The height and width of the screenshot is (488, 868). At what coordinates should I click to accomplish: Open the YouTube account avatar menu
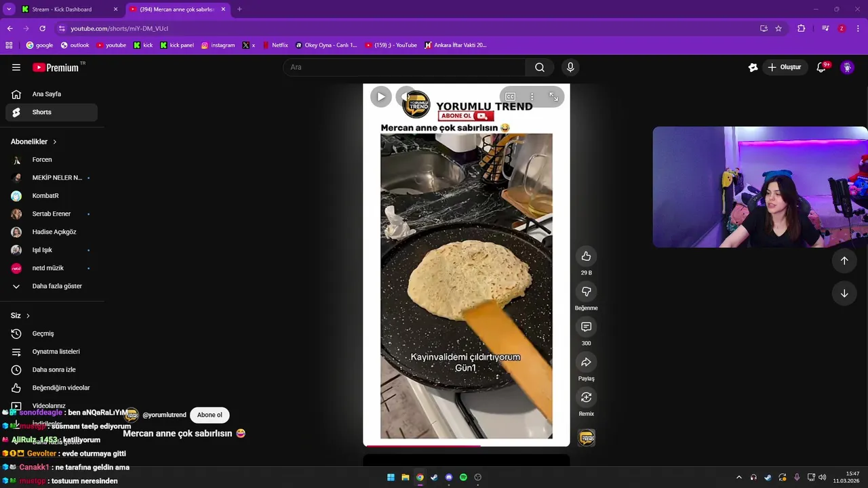coord(847,67)
